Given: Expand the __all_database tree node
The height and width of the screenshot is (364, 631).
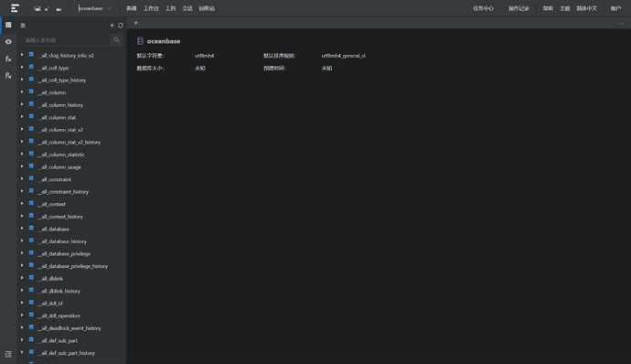Looking at the screenshot, I should pos(22,229).
